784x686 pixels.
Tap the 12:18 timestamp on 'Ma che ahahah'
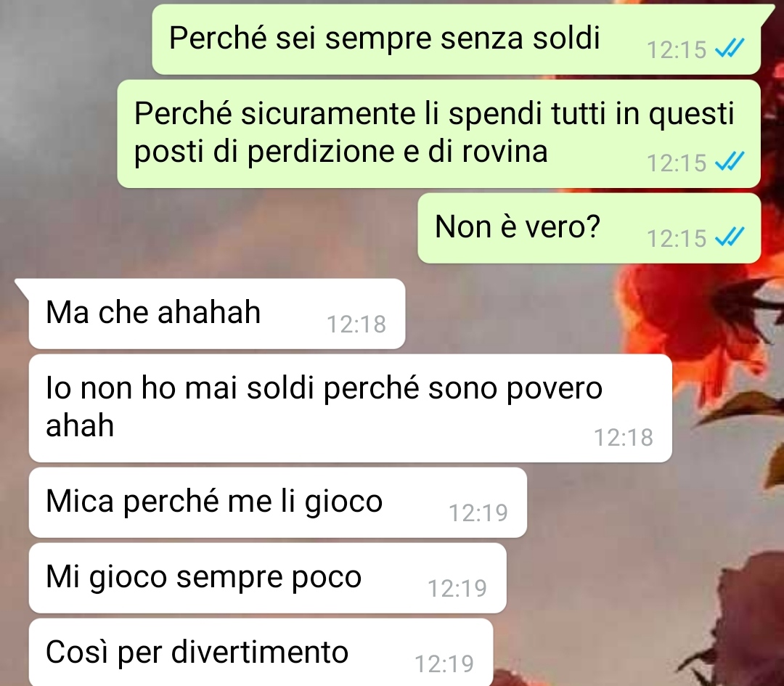click(356, 324)
